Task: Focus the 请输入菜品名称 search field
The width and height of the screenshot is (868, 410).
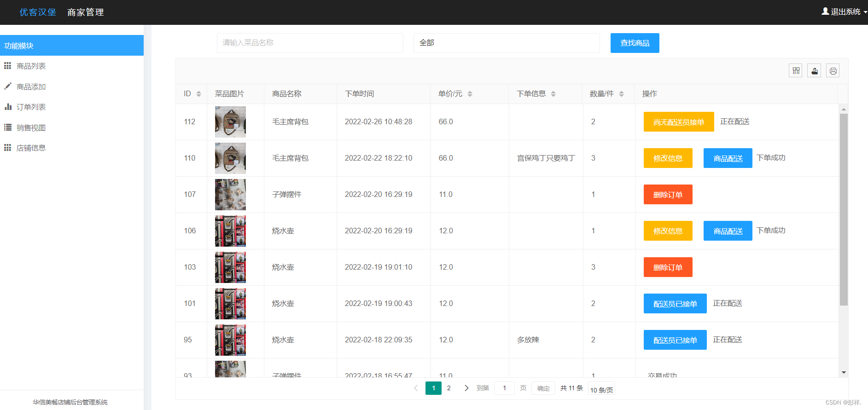Action: point(310,43)
